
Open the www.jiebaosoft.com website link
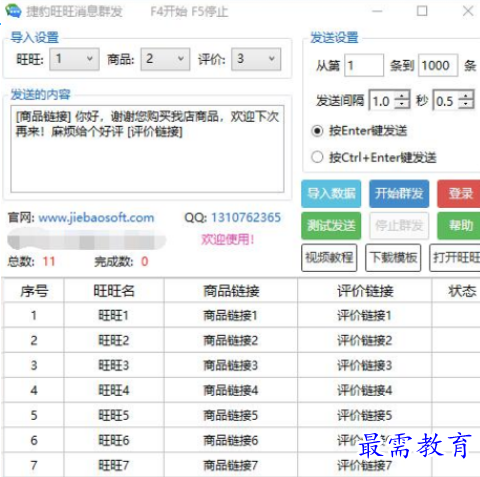point(96,218)
